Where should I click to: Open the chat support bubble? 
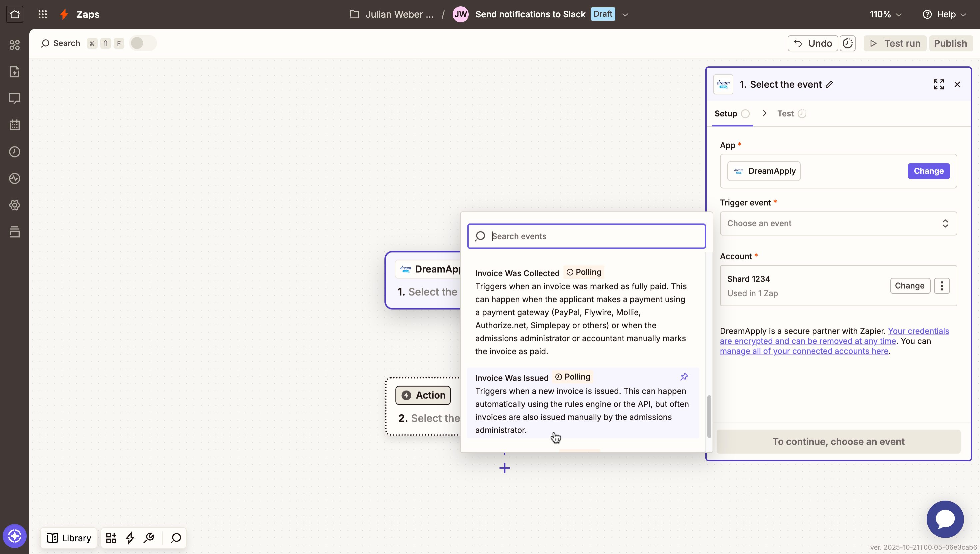[x=945, y=519]
